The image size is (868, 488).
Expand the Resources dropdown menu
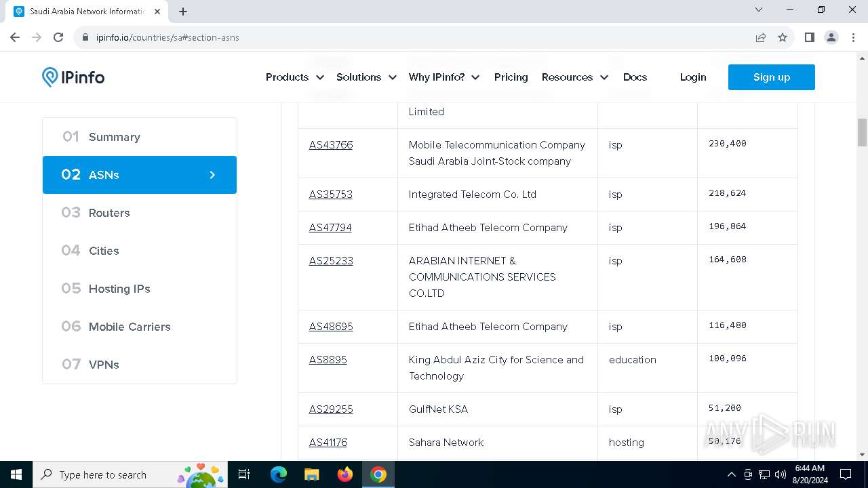tap(574, 77)
